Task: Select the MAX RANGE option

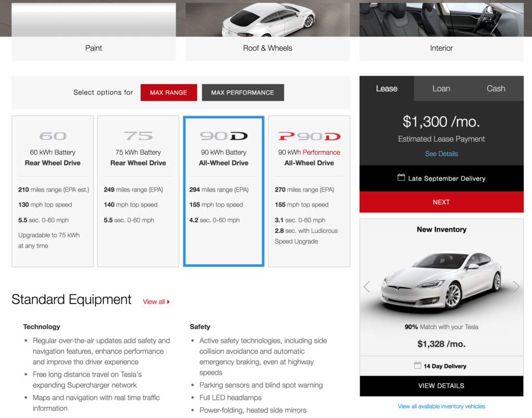Action: [168, 92]
